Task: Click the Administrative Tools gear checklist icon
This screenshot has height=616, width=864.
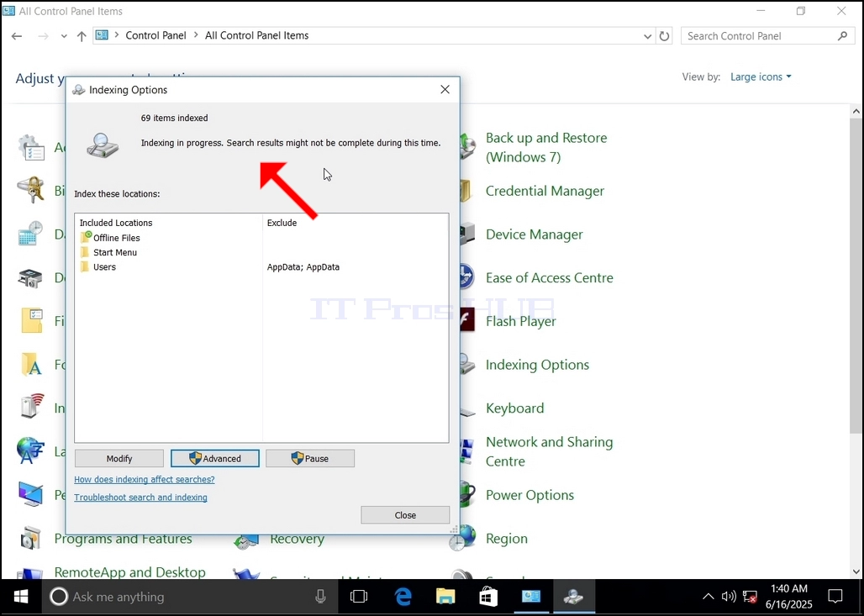Action: [30, 147]
